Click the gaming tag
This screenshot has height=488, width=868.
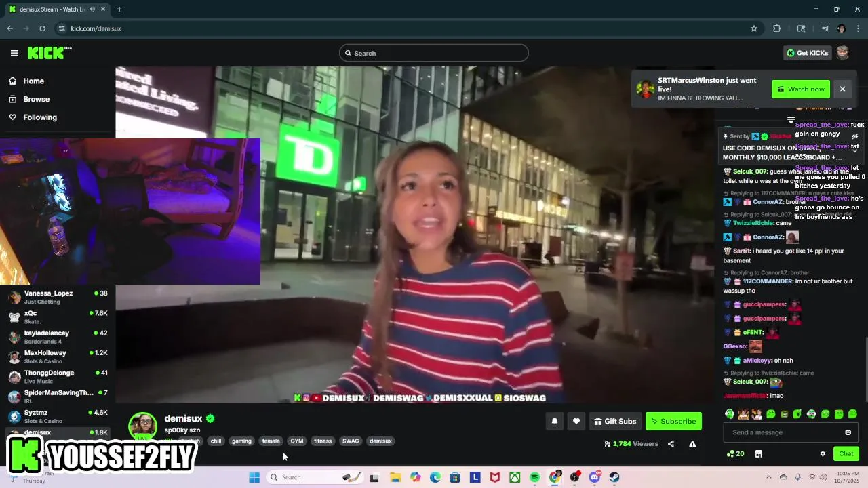[x=241, y=441]
